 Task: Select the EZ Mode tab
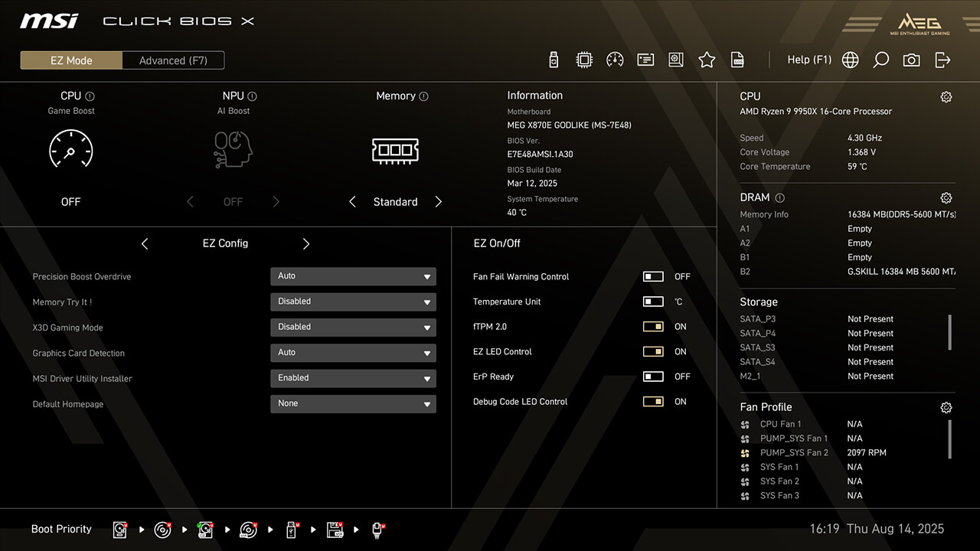click(71, 60)
